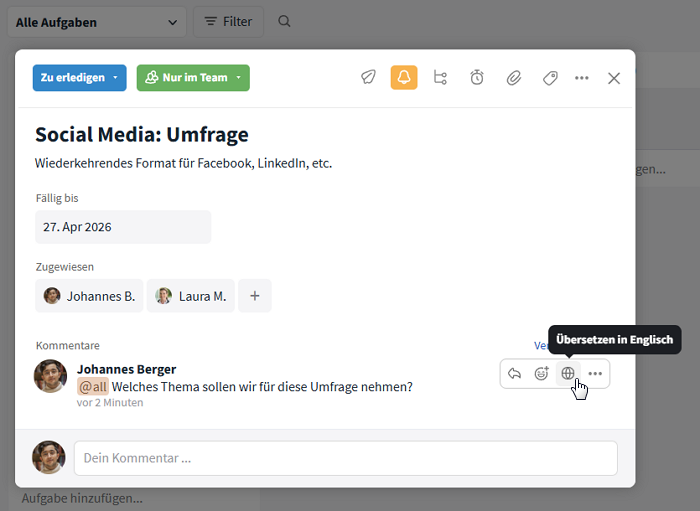The height and width of the screenshot is (511, 700).
Task: Open task more options menu
Action: [x=582, y=78]
